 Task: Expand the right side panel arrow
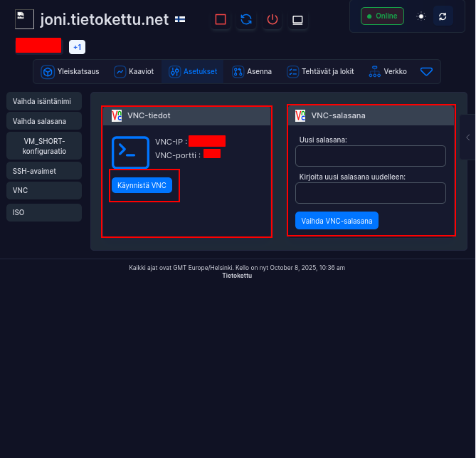467,137
